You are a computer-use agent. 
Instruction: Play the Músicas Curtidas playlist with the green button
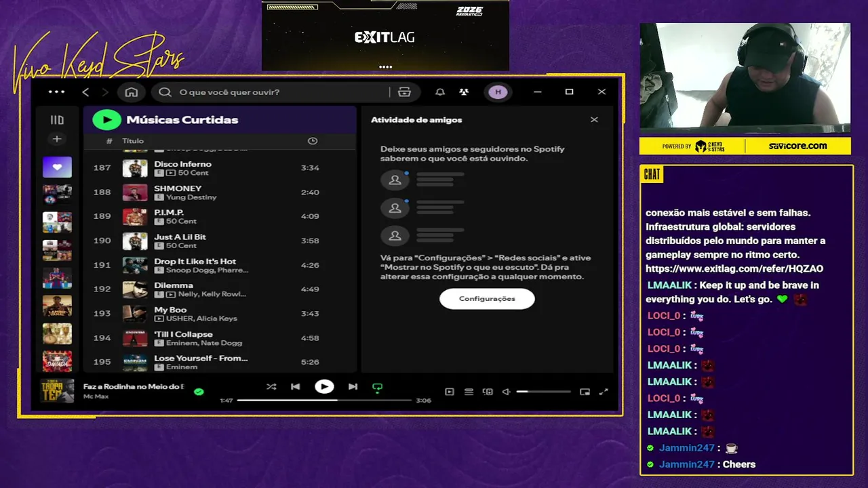point(106,120)
